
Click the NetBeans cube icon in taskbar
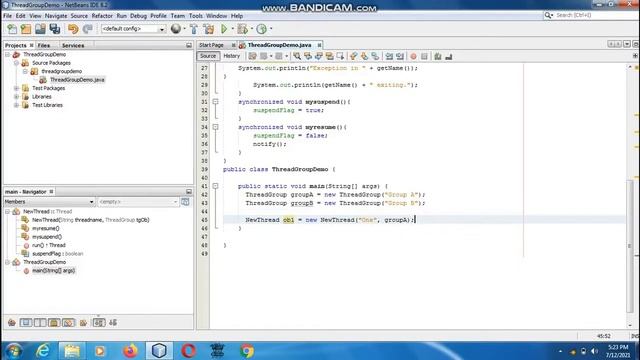click(x=159, y=351)
